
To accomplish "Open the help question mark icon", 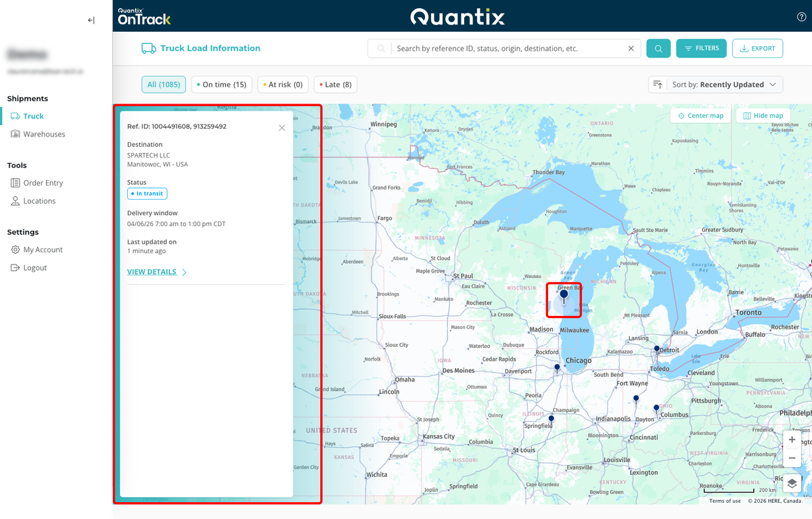I will coord(801,17).
